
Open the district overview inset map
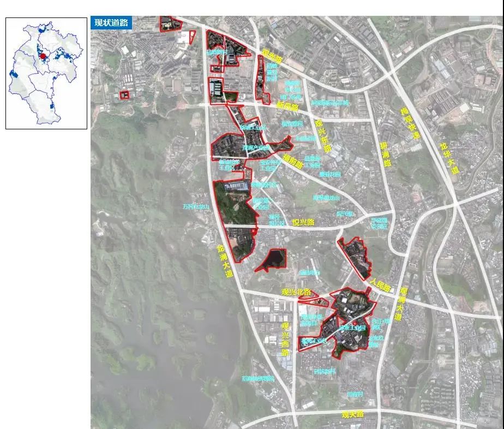(46, 73)
